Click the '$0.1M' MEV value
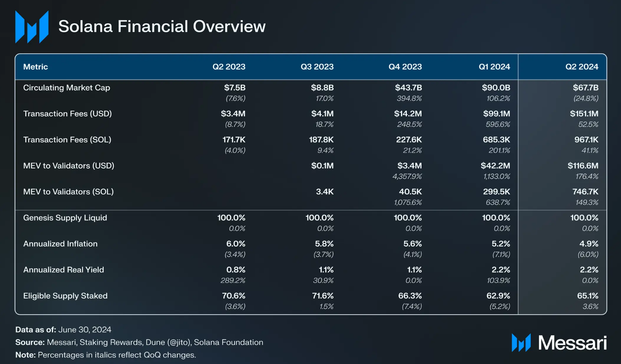 click(x=322, y=166)
